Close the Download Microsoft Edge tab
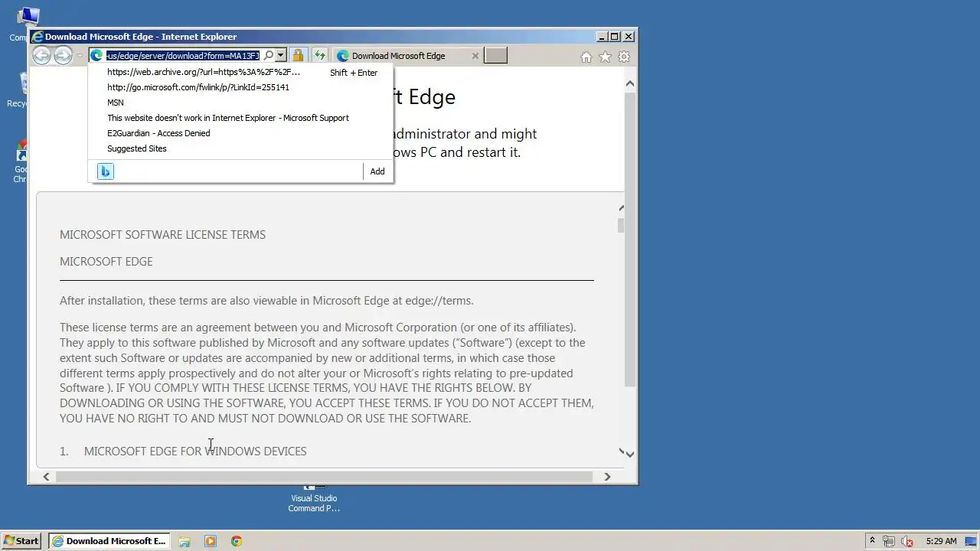Viewport: 980px width, 551px height. click(x=475, y=56)
